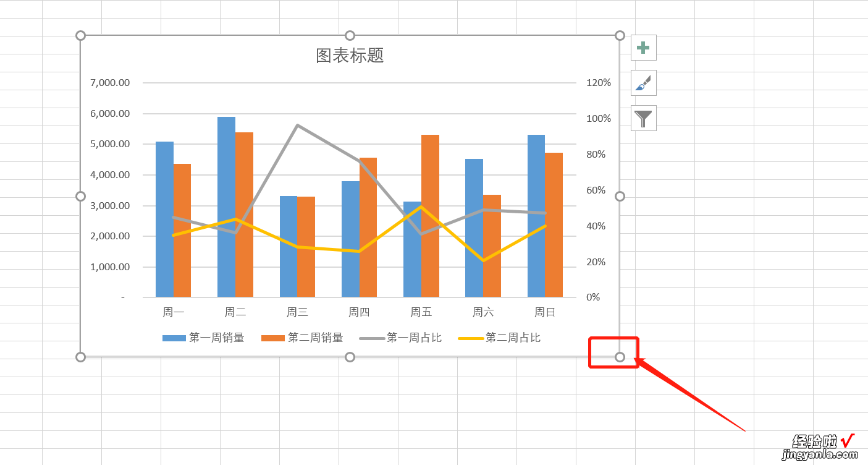Click the right-middle chart resize handle

pos(620,196)
